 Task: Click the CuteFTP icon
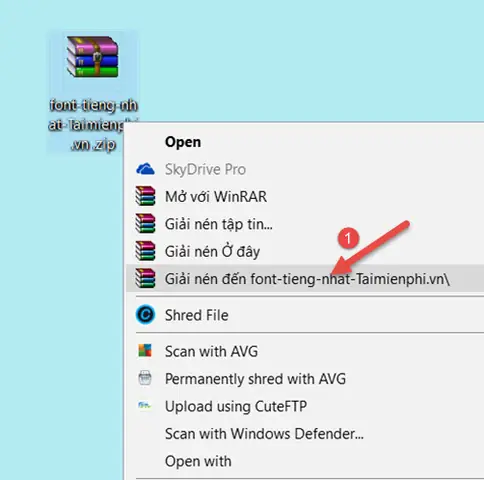pyautogui.click(x=144, y=405)
